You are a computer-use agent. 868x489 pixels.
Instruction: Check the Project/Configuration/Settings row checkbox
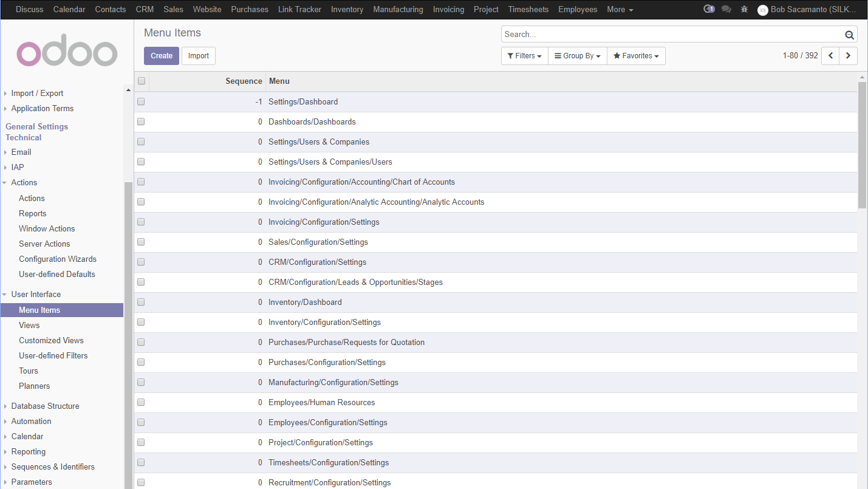click(x=141, y=442)
